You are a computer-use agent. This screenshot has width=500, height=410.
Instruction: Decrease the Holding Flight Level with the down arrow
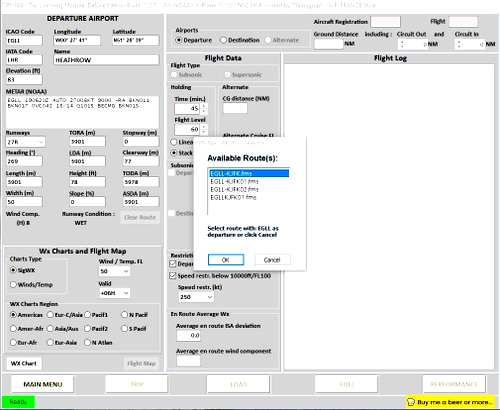(x=204, y=132)
